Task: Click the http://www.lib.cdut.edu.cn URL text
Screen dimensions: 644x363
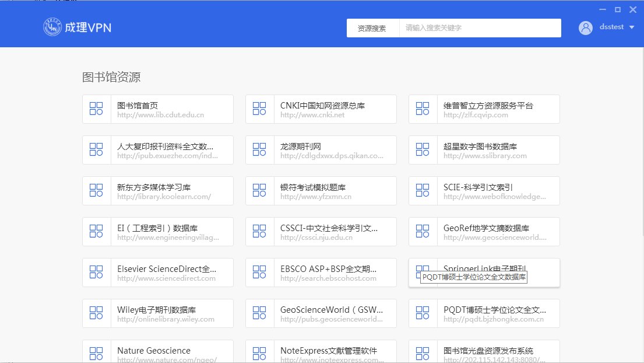Action: tap(161, 115)
